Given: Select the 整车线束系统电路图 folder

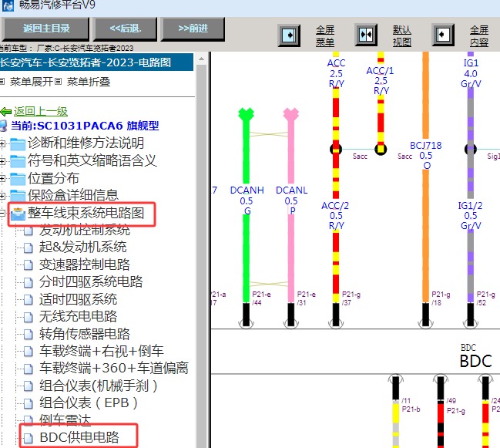Looking at the screenshot, I should click(86, 213).
